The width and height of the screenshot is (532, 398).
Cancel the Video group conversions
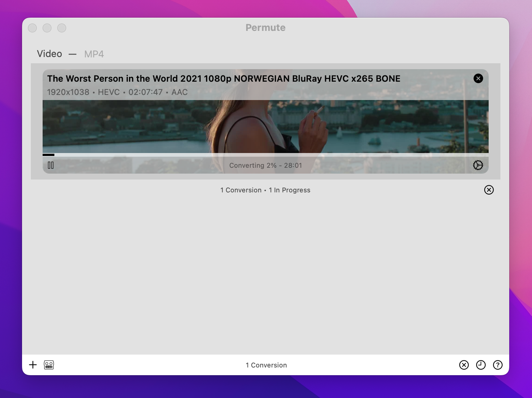(489, 190)
